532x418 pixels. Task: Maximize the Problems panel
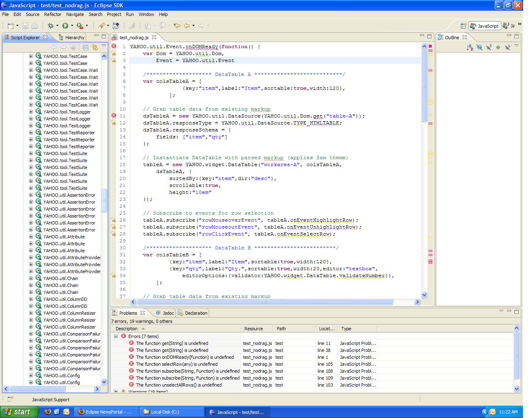tap(516, 311)
